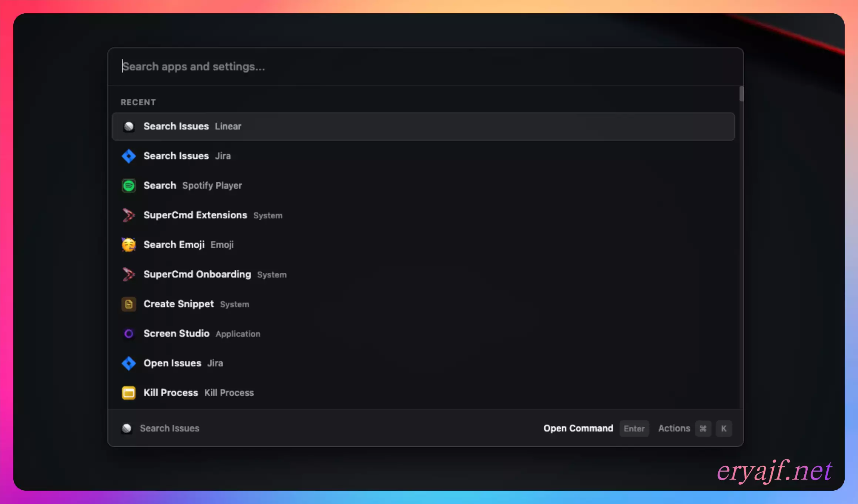Click the Enter key hint button

click(x=634, y=429)
